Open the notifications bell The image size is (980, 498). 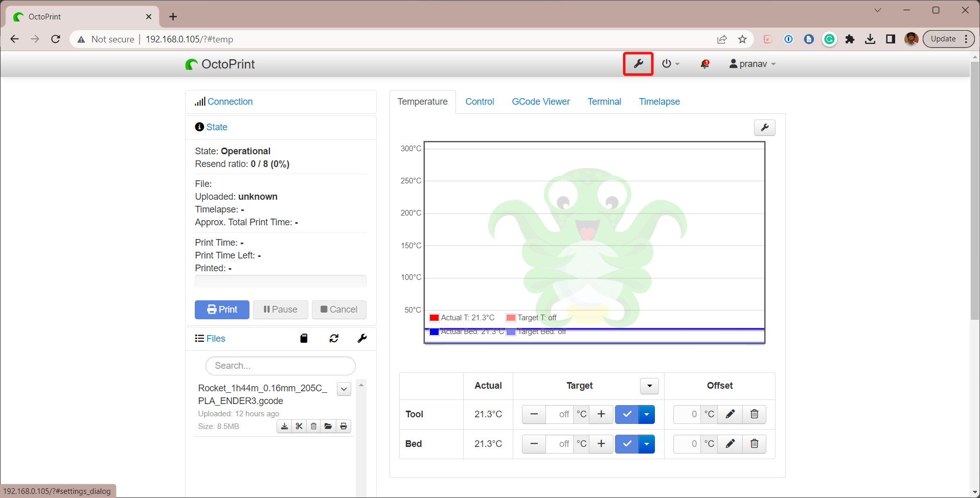(x=704, y=64)
